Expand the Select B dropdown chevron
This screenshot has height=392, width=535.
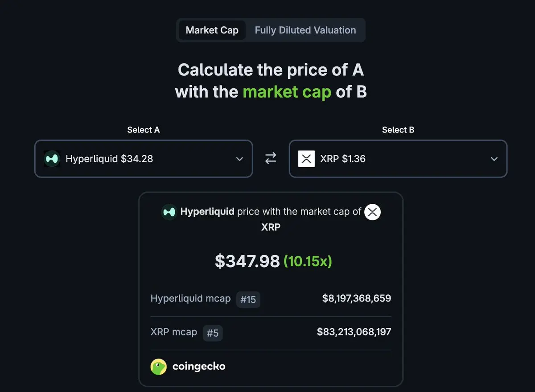(494, 159)
